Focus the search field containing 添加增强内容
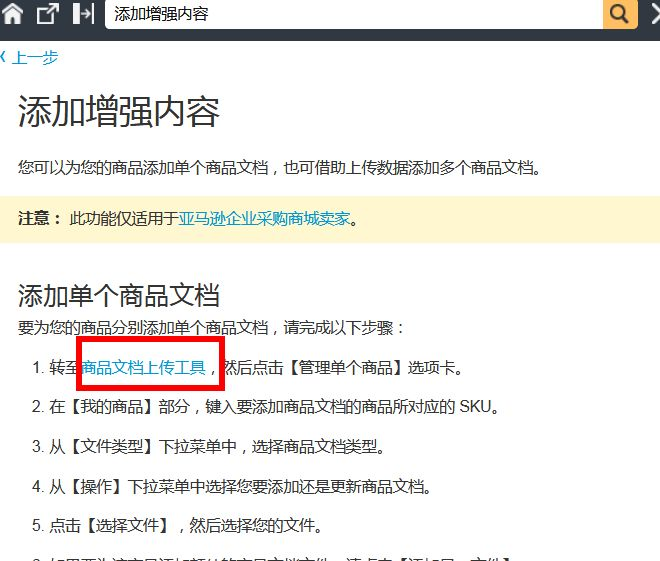Viewport: 660px width, 561px height. (x=354, y=14)
